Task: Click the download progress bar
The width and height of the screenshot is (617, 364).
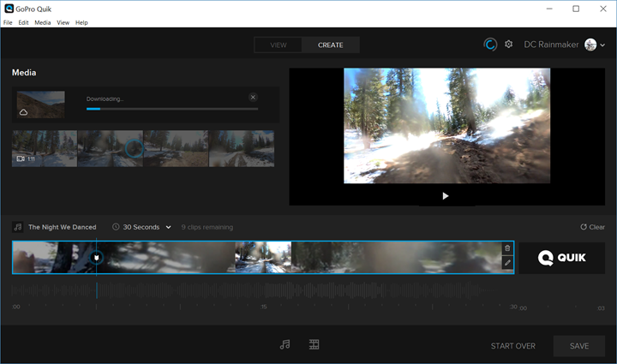Action: pos(172,109)
